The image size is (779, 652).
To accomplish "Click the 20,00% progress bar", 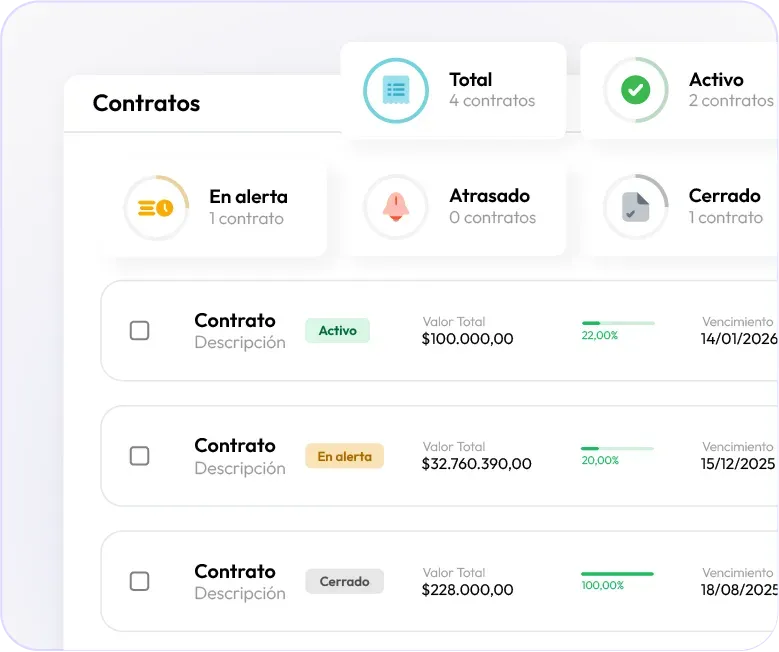I will coord(618,448).
